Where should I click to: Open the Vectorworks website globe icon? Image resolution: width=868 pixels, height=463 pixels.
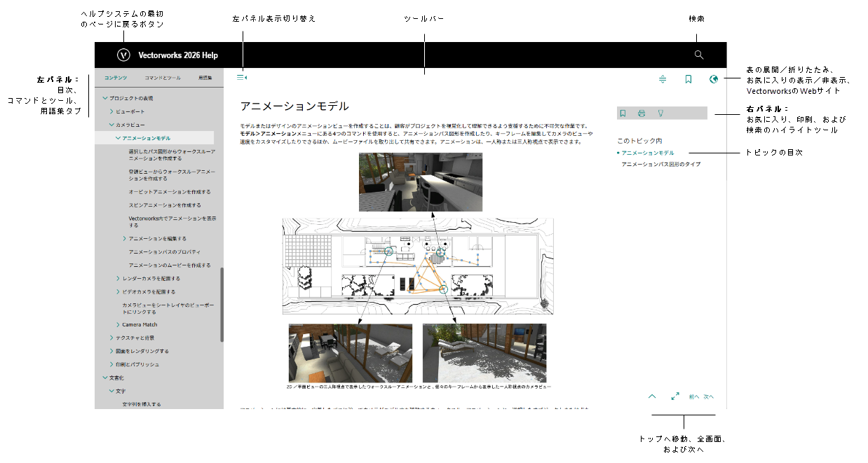[x=714, y=79]
